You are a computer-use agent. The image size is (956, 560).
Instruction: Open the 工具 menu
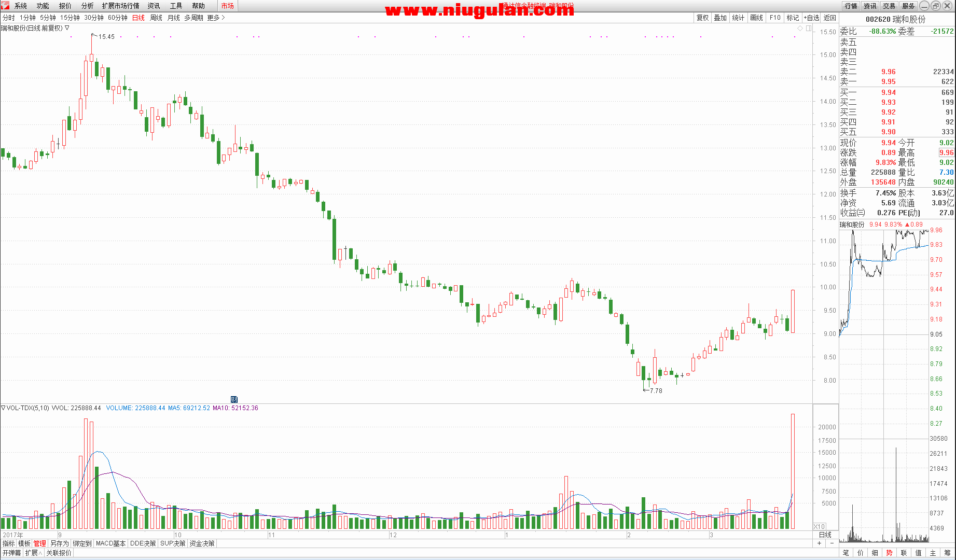click(176, 6)
